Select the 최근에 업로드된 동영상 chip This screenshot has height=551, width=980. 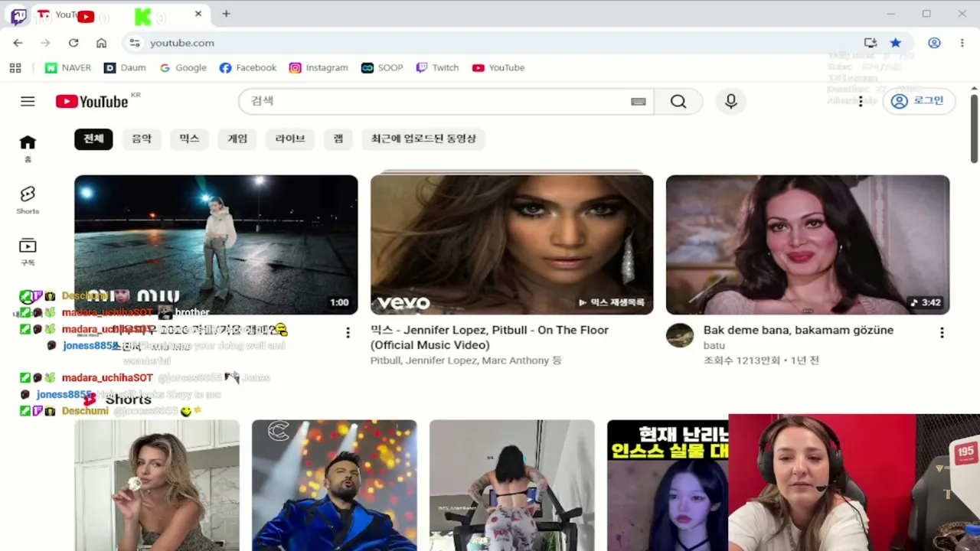[x=423, y=139]
